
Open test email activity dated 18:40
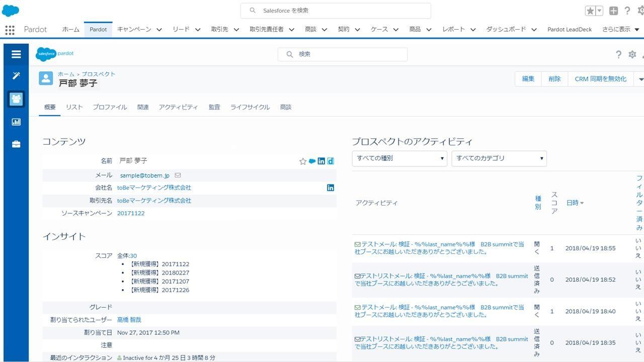439,311
